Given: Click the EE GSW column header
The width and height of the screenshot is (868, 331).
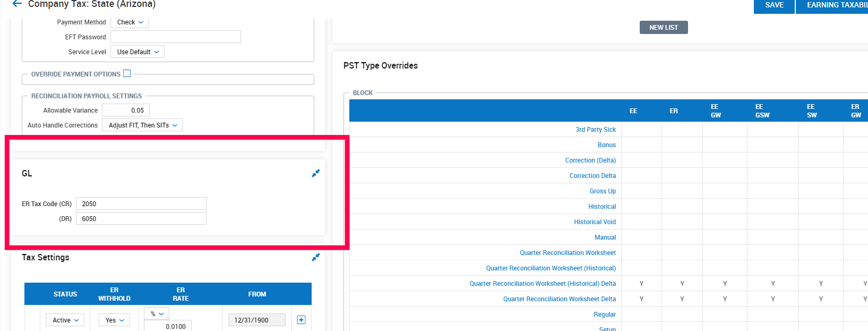Looking at the screenshot, I should 762,111.
